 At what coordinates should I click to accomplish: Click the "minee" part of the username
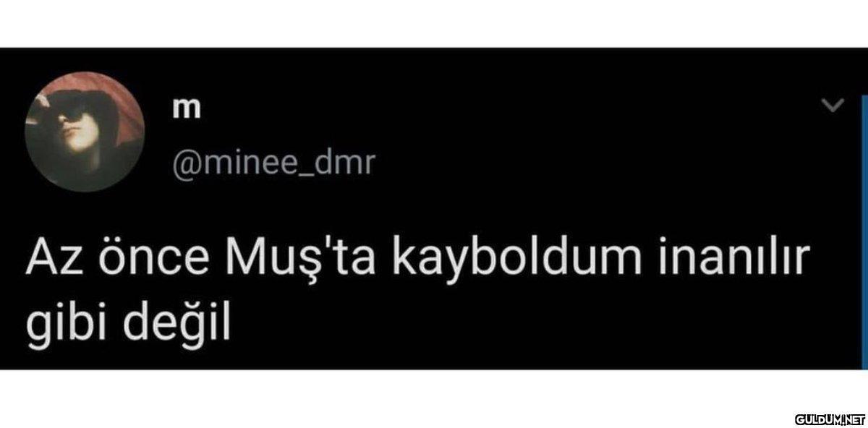pos(250,163)
